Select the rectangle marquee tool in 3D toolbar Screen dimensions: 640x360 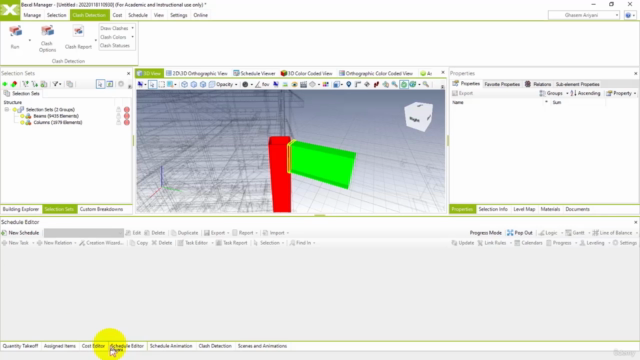(x=162, y=84)
